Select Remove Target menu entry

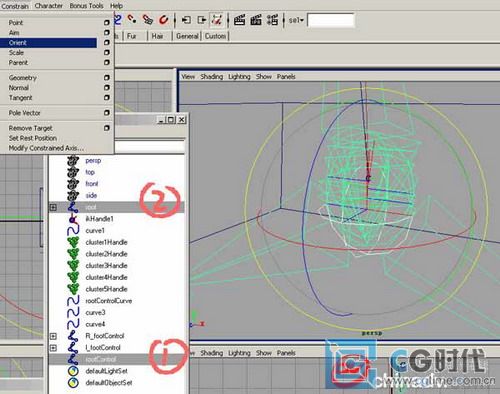click(x=30, y=128)
